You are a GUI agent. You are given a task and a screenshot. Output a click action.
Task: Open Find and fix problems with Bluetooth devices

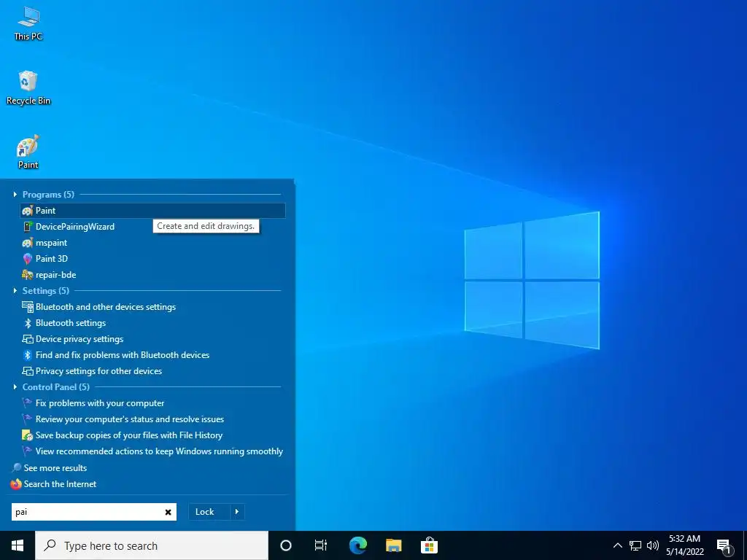click(x=153, y=355)
